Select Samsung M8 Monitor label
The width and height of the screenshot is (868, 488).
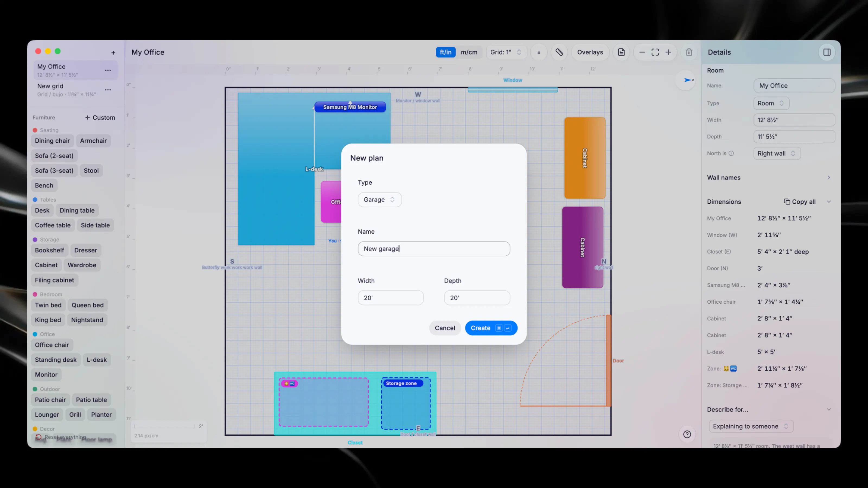click(350, 107)
